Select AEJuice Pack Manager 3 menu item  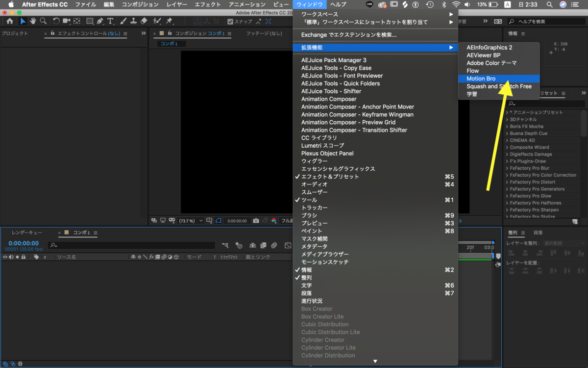pyautogui.click(x=375, y=60)
